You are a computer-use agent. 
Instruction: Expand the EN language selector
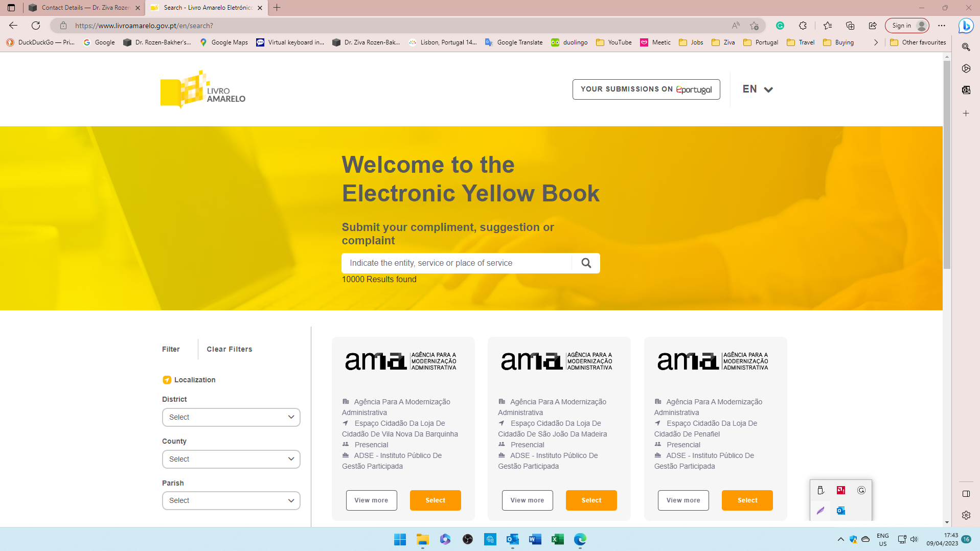(758, 89)
